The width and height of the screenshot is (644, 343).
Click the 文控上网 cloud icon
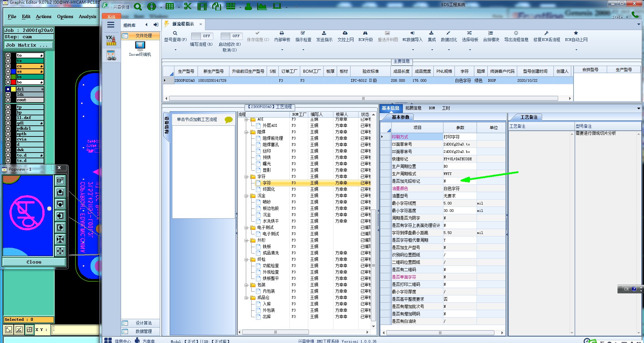(345, 33)
